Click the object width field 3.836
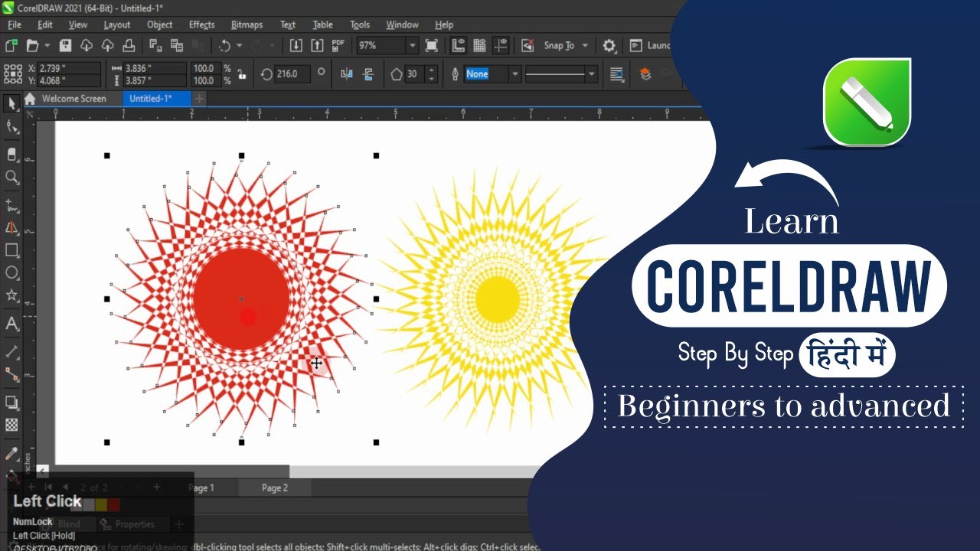The image size is (980, 551). (155, 68)
